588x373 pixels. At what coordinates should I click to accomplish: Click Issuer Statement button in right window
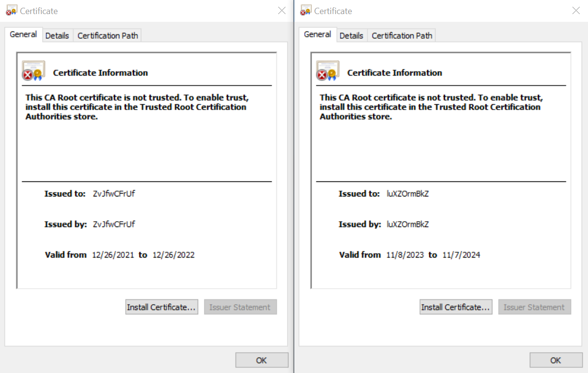pos(535,307)
